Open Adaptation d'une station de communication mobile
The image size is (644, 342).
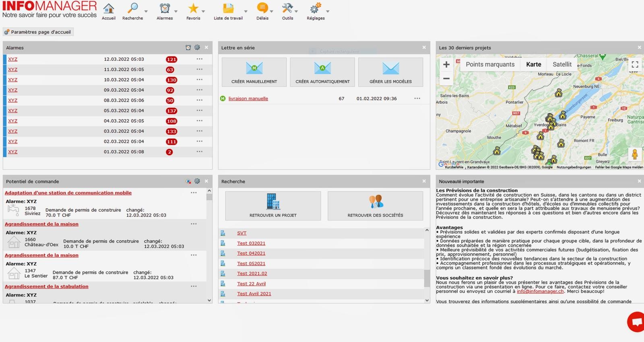[x=68, y=193]
